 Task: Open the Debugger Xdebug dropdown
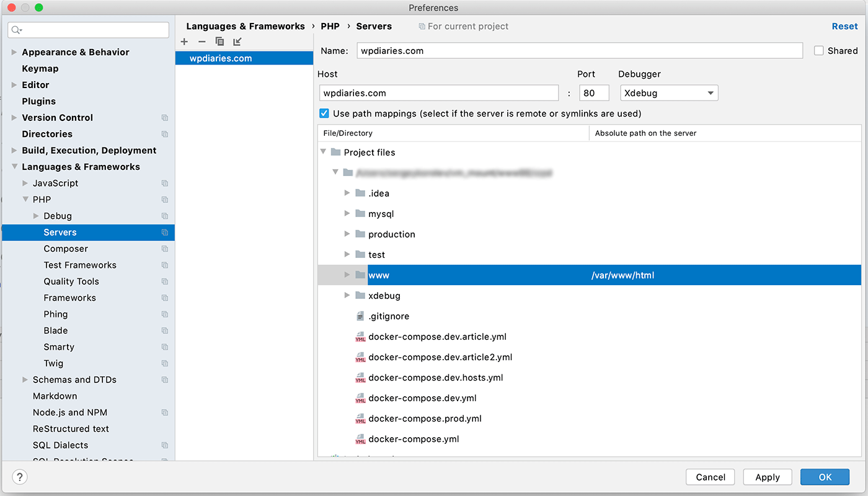669,93
